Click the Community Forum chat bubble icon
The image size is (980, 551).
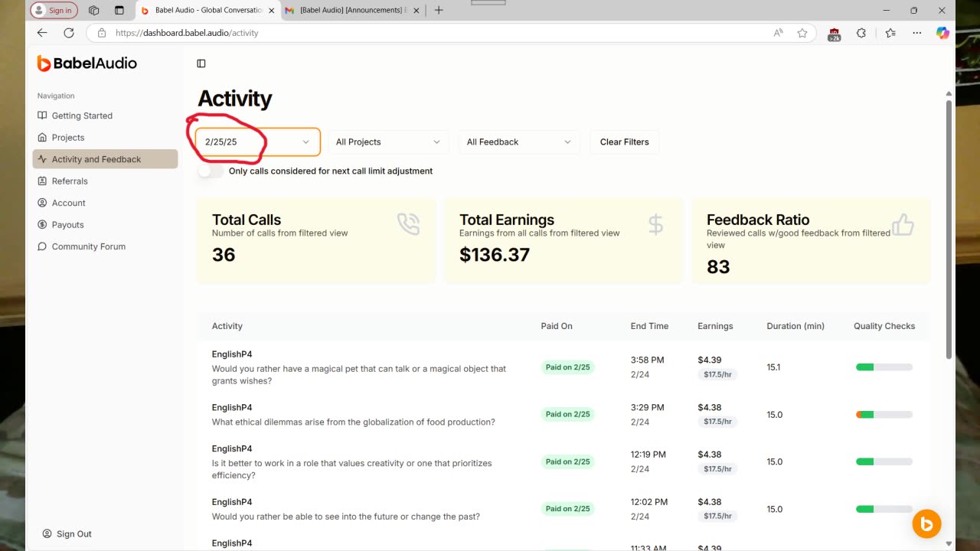point(42,246)
